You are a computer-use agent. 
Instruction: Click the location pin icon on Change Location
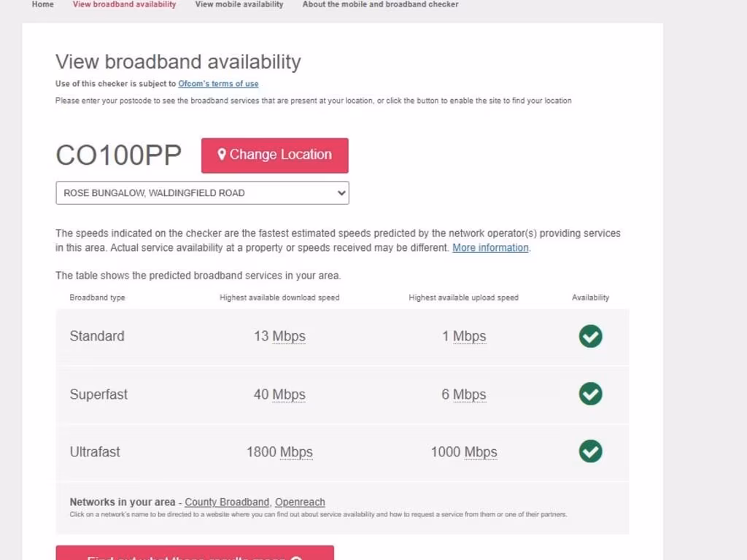[x=222, y=155]
